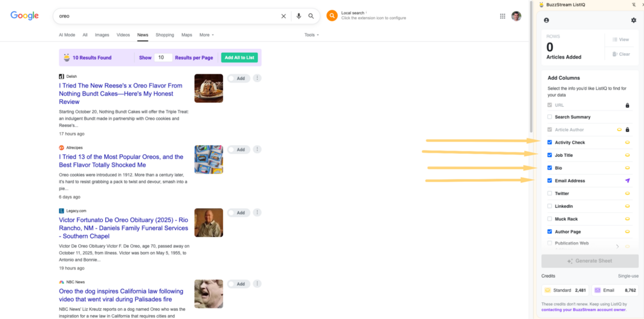Clear the search box with X icon
Image resolution: width=644 pixels, height=319 pixels.
tap(283, 16)
